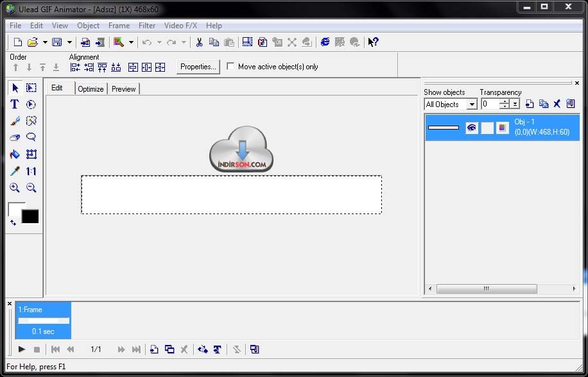Click the Zoom In magnifier tool
Image resolution: width=588 pixels, height=377 pixels.
pos(15,188)
